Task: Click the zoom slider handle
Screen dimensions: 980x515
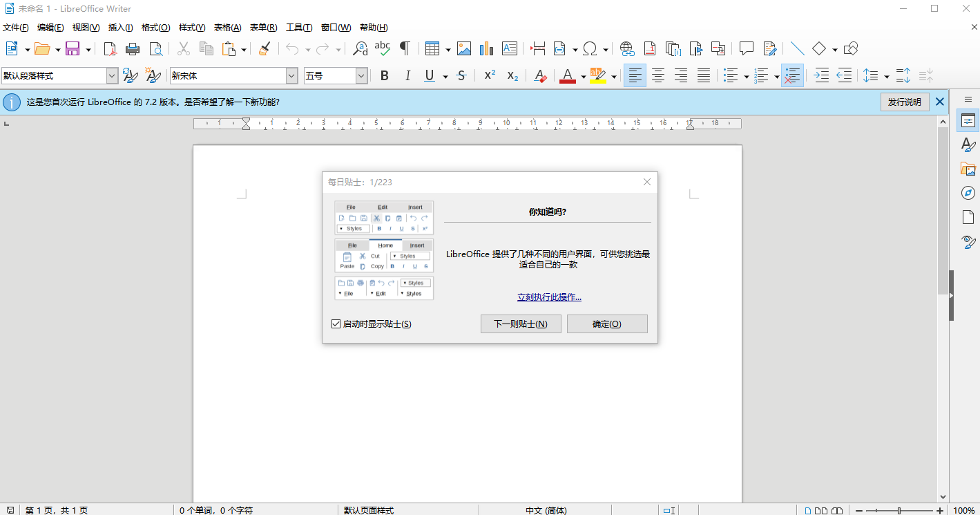Action: tap(899, 510)
